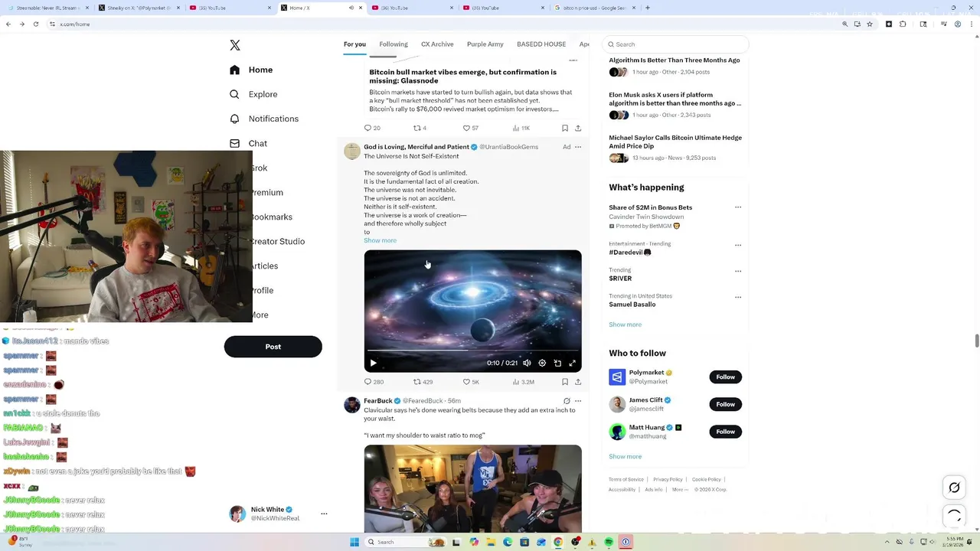Open Chat in sidebar
Screen dimensions: 980x551
pyautogui.click(x=248, y=143)
